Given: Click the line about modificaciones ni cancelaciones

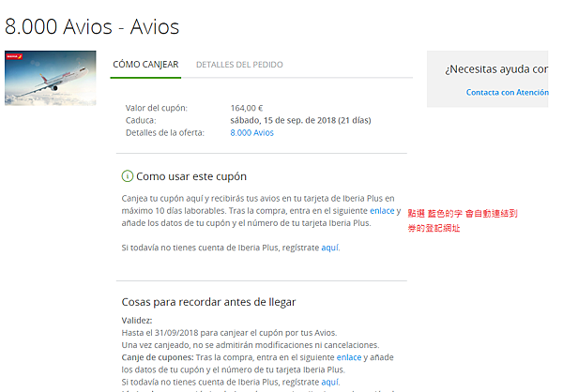Looking at the screenshot, I should pyautogui.click(x=251, y=345).
